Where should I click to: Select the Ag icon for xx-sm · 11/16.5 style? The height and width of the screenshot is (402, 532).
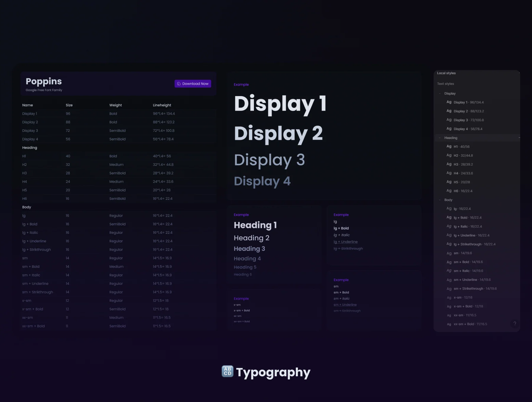(449, 315)
